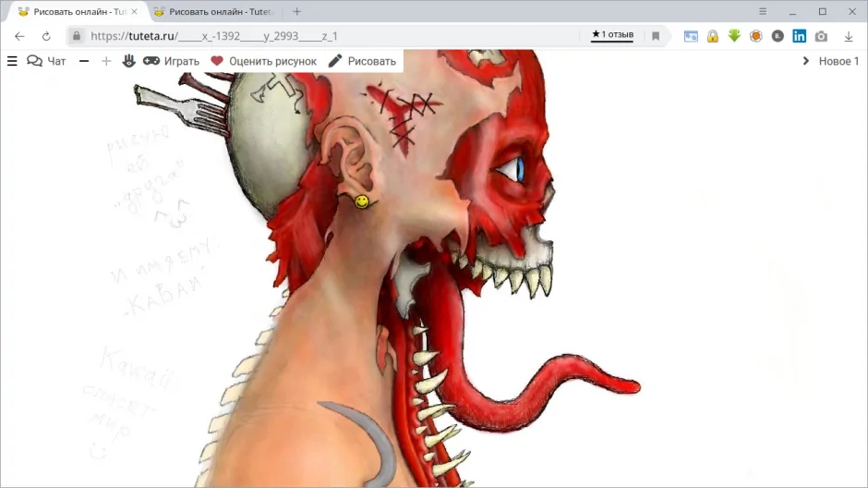Open a new browser tab

pyautogui.click(x=296, y=12)
